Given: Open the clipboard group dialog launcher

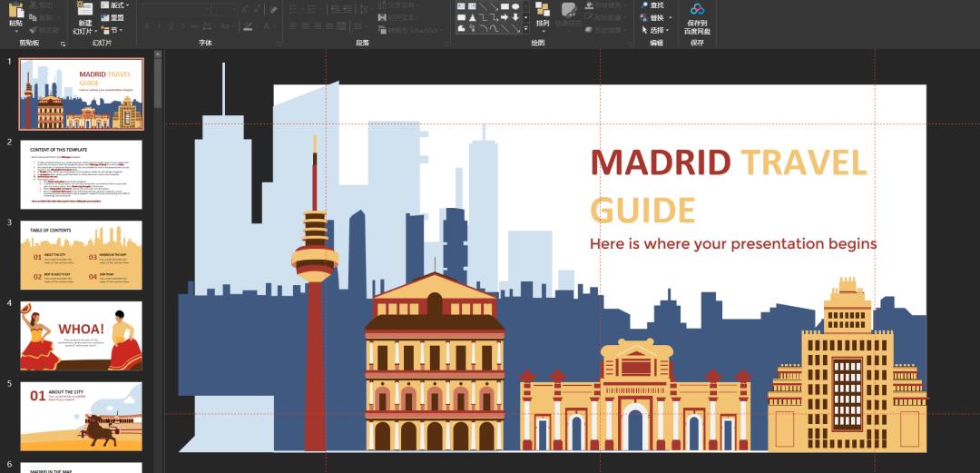Looking at the screenshot, I should (x=64, y=43).
